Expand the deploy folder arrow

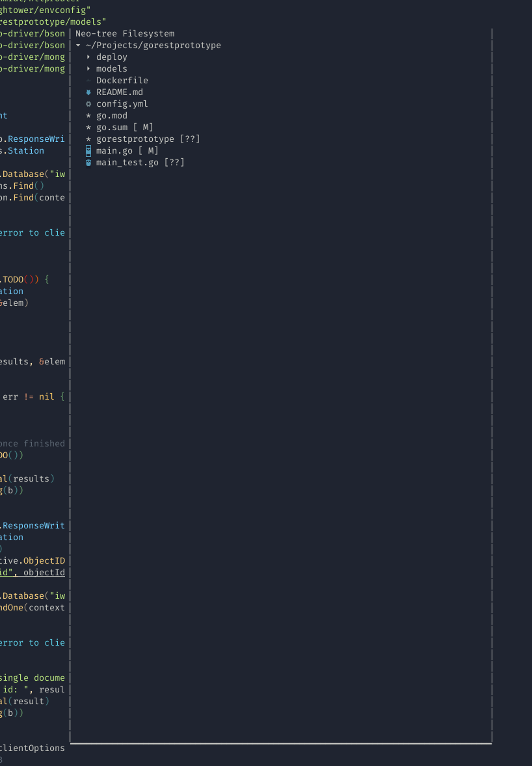pyautogui.click(x=88, y=57)
